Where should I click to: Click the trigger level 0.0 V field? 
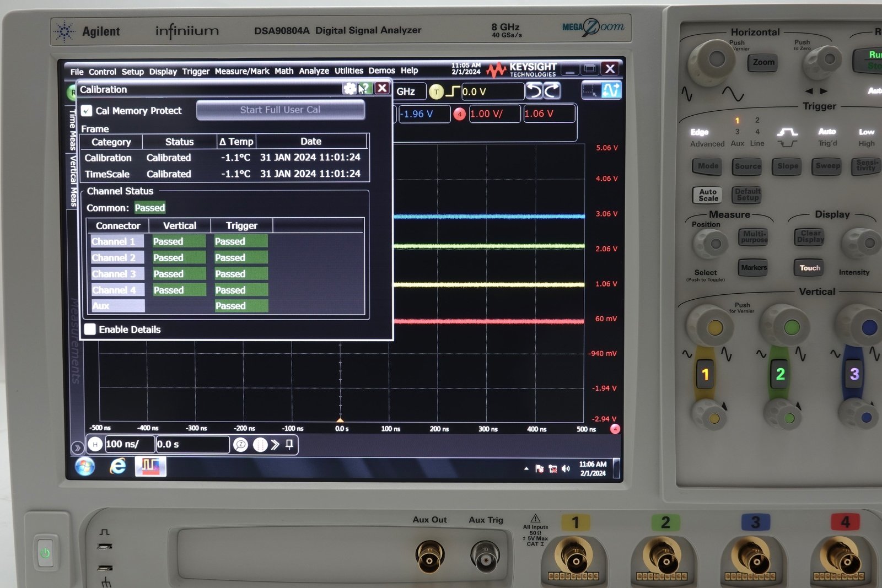492,91
